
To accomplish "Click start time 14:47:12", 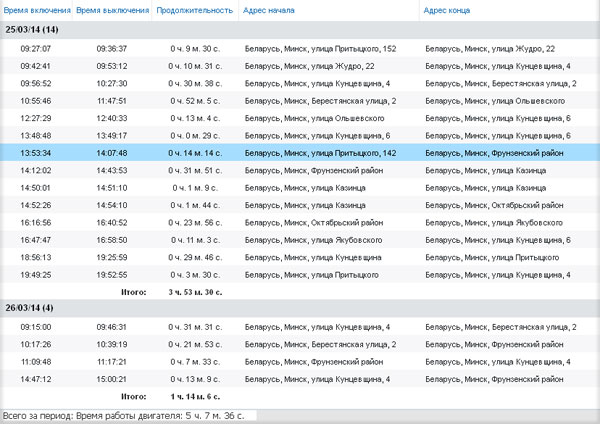I will point(36,379).
